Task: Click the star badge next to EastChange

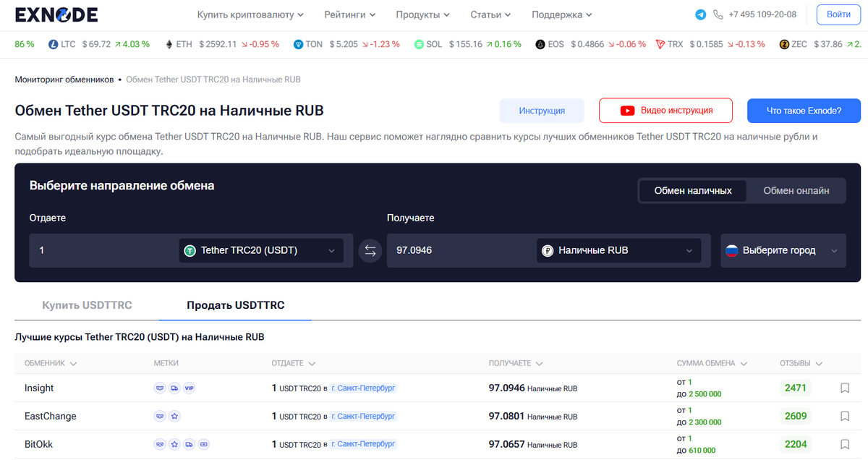Action: coord(174,416)
